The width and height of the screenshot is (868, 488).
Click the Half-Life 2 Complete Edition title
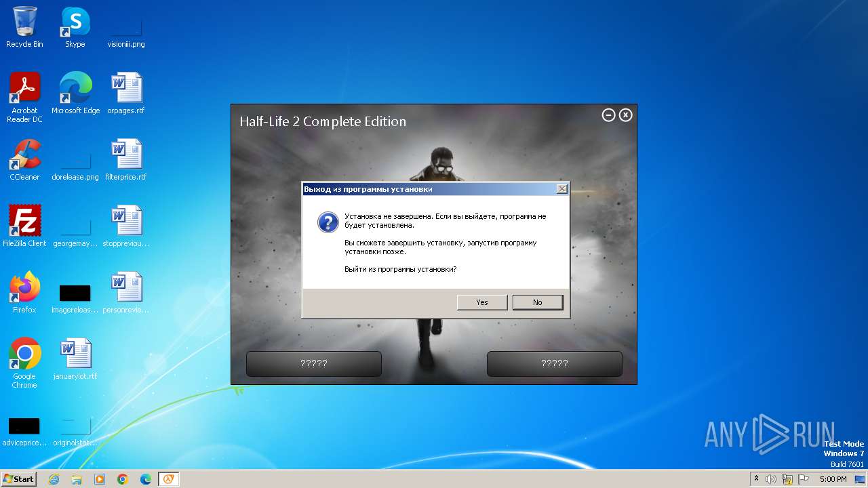323,122
